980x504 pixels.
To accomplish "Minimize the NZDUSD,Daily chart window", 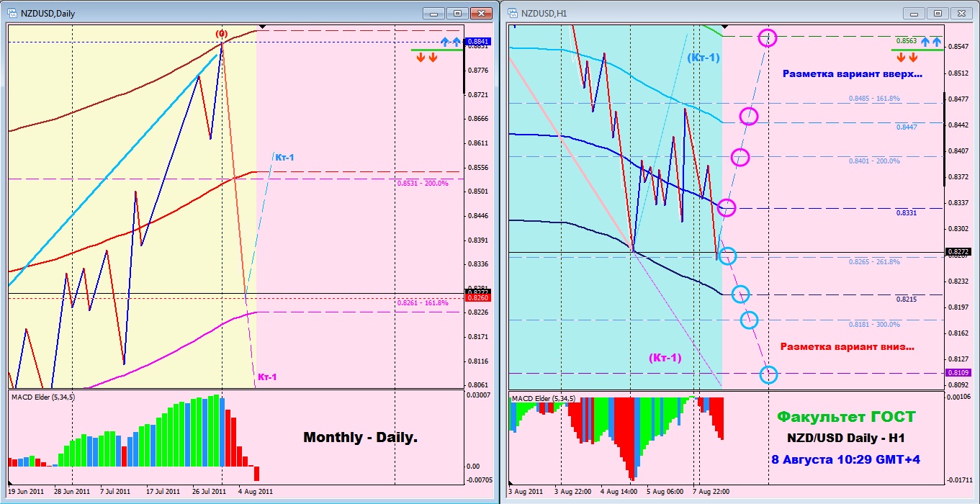I will pyautogui.click(x=433, y=13).
